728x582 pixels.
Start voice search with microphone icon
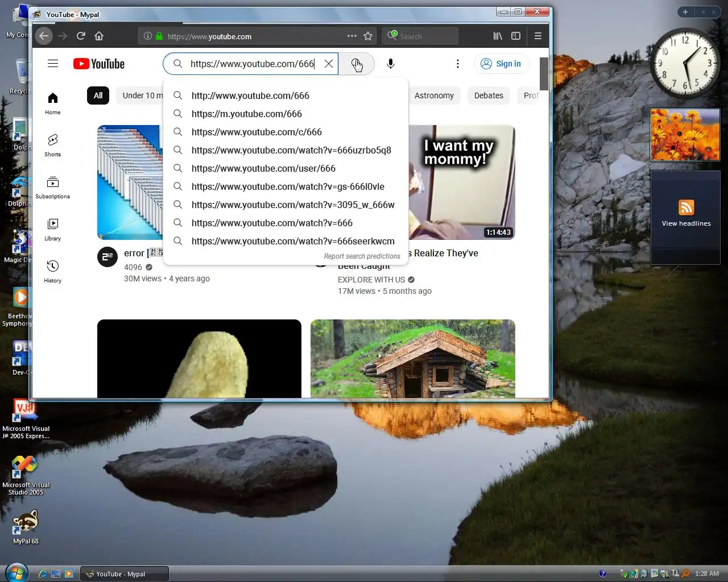click(391, 64)
